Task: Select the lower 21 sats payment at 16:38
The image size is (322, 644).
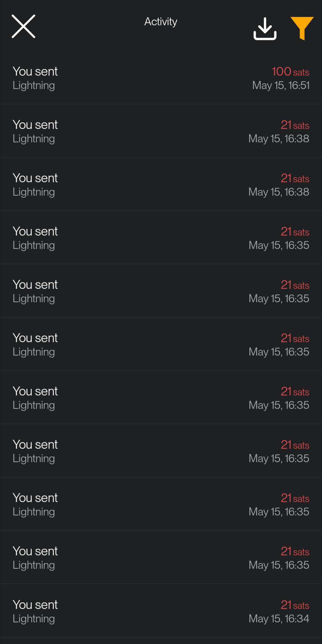Action: point(161,184)
